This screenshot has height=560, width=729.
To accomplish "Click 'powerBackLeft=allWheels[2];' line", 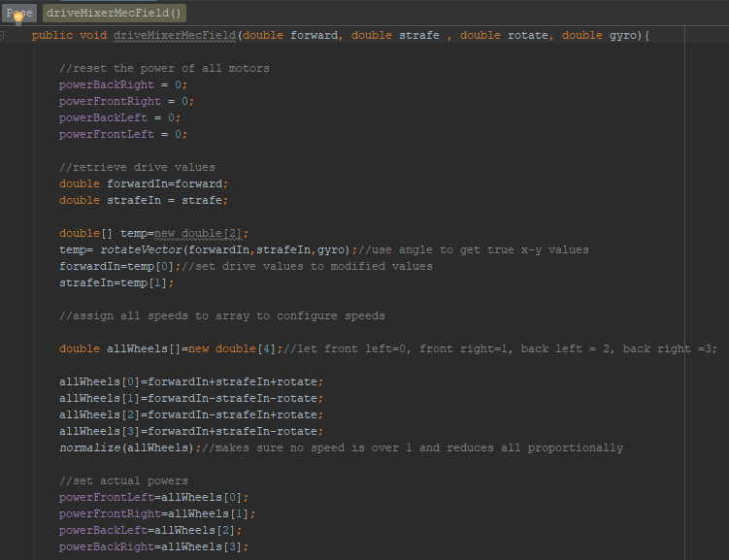I will coord(150,530).
